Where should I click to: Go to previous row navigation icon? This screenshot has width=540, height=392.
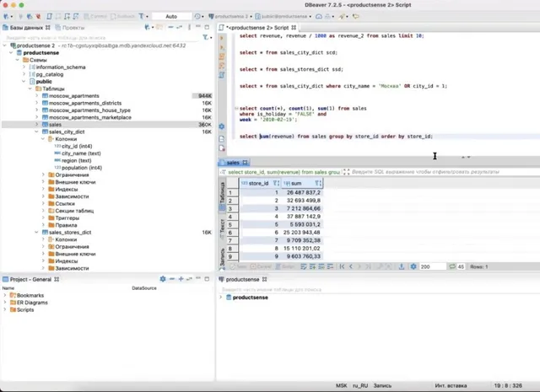tap(351, 266)
